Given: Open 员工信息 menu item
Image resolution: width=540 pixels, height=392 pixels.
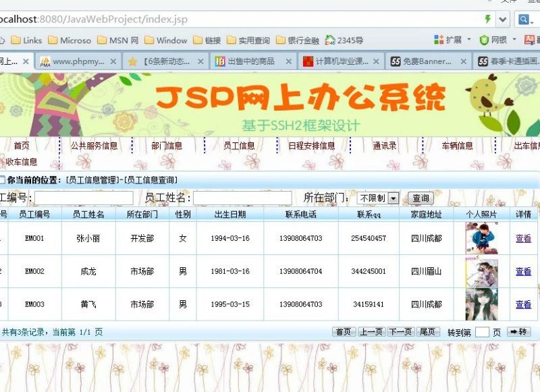Looking at the screenshot, I should pyautogui.click(x=239, y=146).
